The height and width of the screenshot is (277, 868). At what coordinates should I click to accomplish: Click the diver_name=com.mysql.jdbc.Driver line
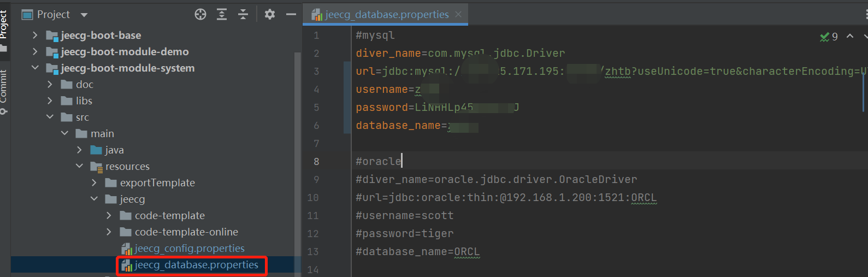click(460, 54)
